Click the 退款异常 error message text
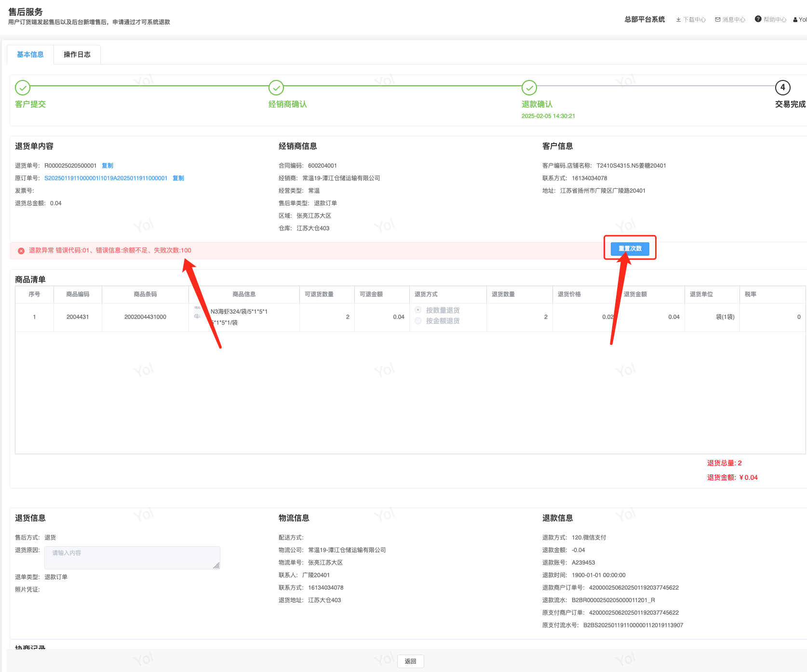Image resolution: width=807 pixels, height=672 pixels. tap(110, 250)
